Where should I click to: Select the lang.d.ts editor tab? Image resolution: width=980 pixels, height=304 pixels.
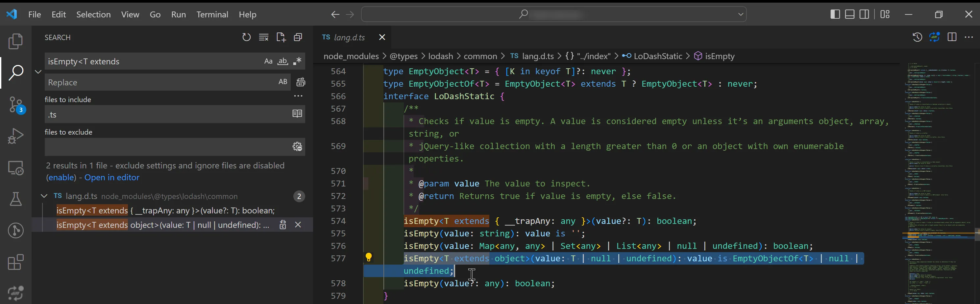(349, 37)
